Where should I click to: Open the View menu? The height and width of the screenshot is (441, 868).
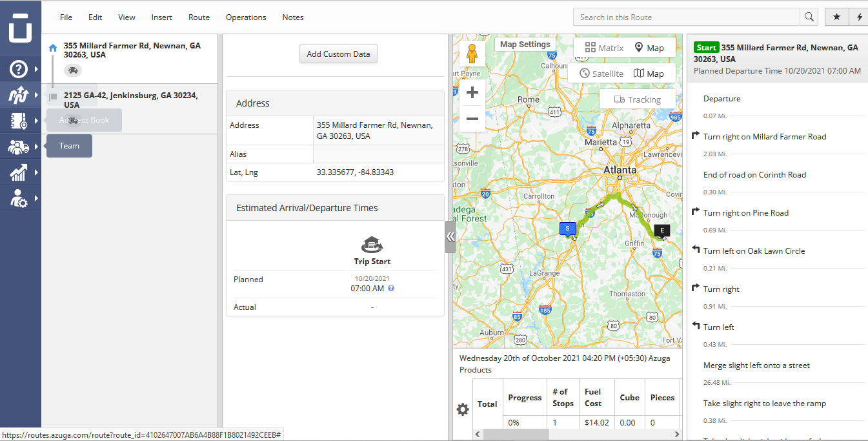(x=126, y=17)
